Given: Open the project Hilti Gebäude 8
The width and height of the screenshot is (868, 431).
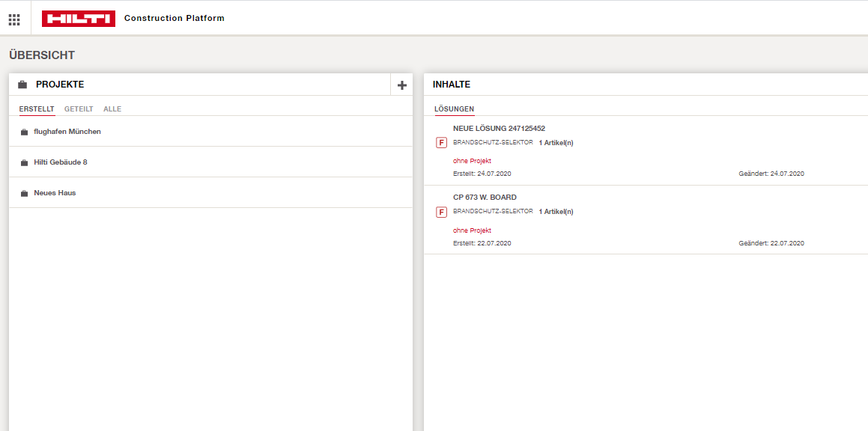Looking at the screenshot, I should pos(62,162).
